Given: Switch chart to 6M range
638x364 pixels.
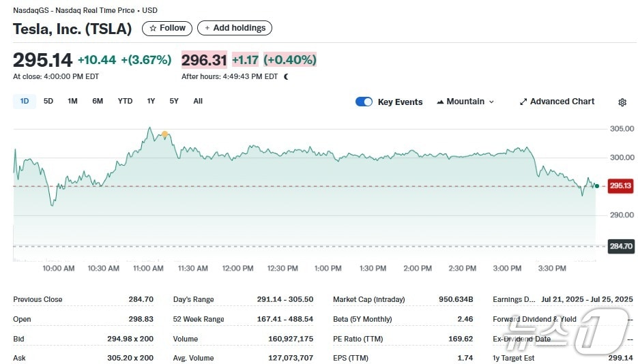Looking at the screenshot, I should (98, 101).
